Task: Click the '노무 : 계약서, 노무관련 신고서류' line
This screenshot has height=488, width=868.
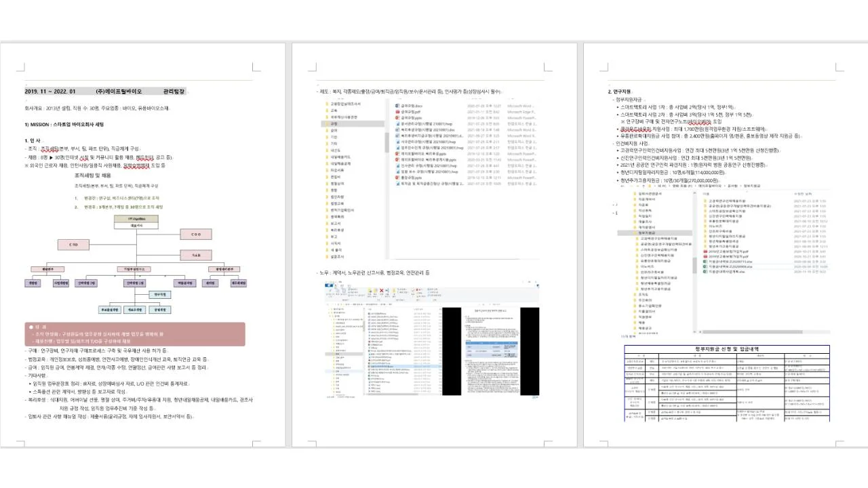Action: click(x=374, y=272)
